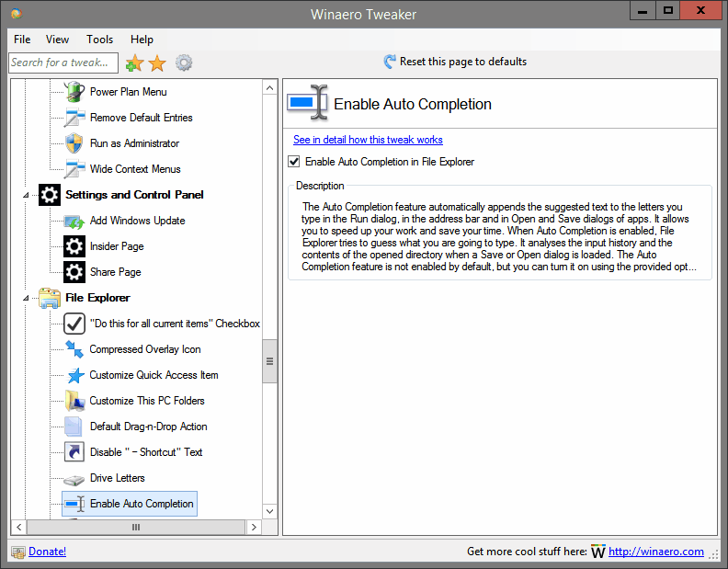The height and width of the screenshot is (569, 728).
Task: Click the horizontal scrollbar thumb
Action: [136, 528]
